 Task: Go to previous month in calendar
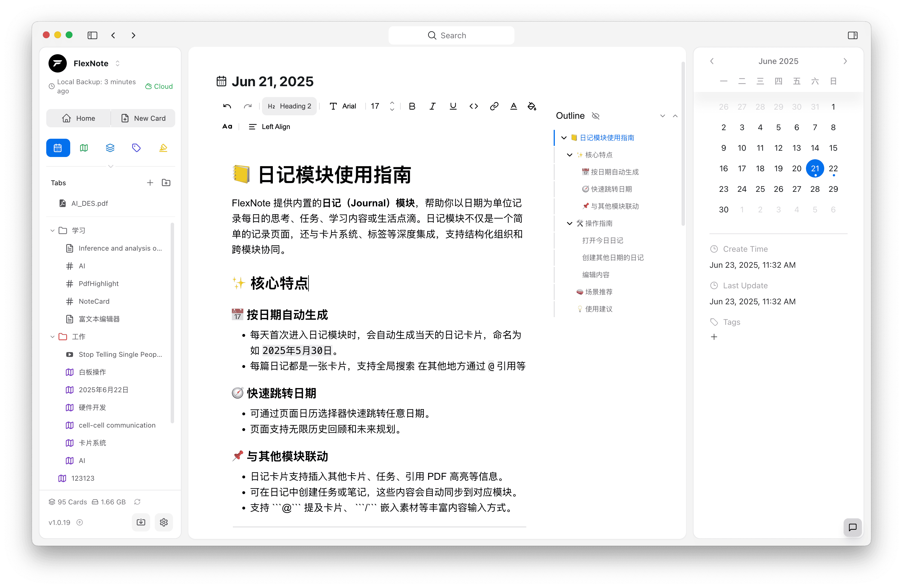712,61
